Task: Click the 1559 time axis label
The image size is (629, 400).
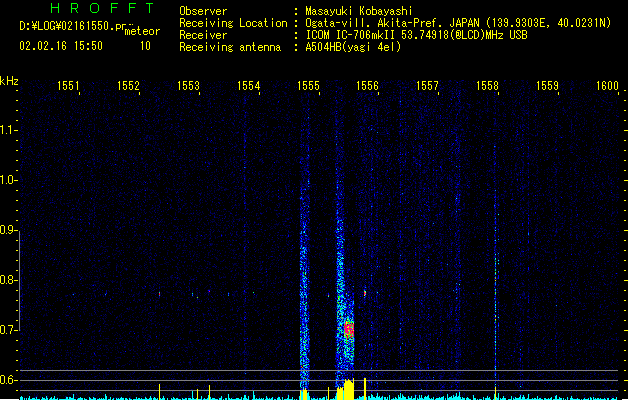Action: point(547,86)
